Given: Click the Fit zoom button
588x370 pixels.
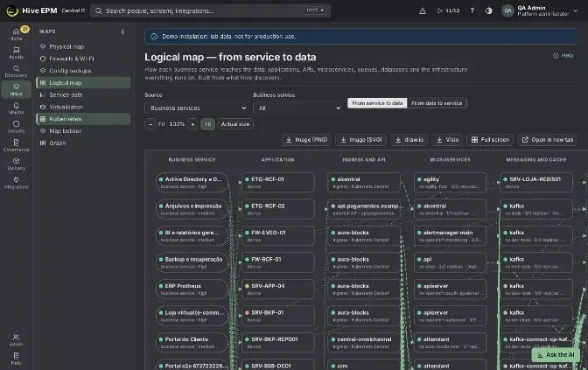Looking at the screenshot, I should tap(207, 124).
